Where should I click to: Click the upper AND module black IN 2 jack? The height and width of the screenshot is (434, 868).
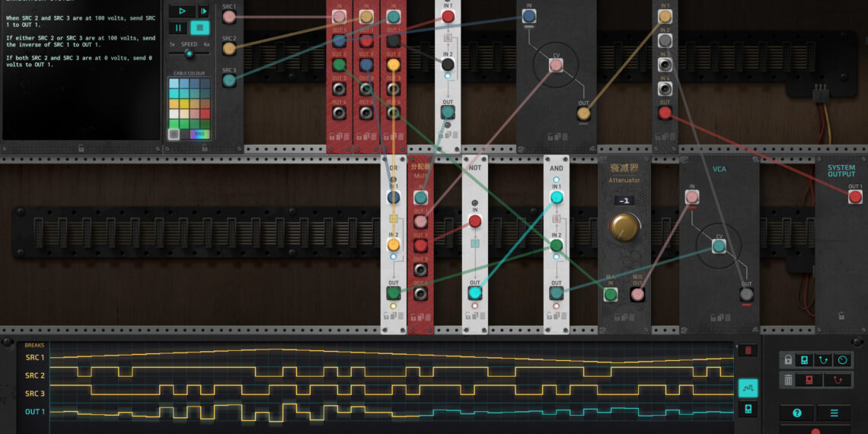coord(448,65)
